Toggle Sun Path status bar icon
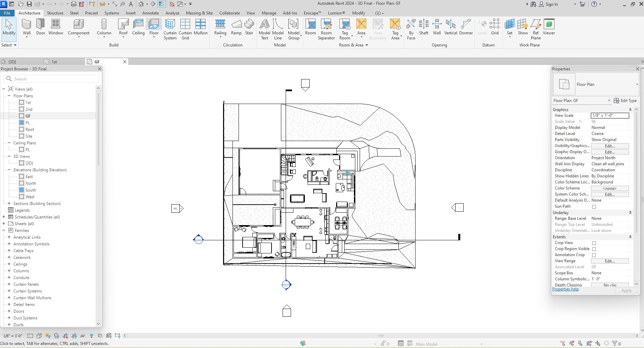 coord(48,336)
